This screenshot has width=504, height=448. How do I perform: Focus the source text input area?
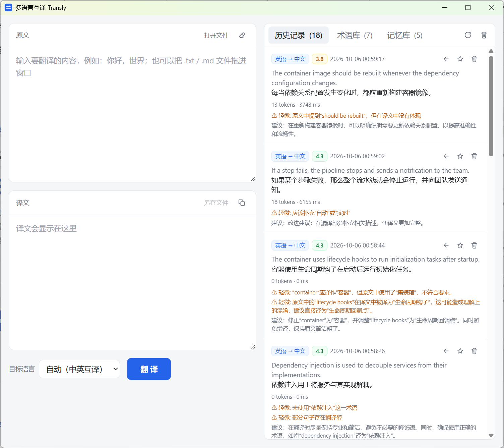point(132,115)
